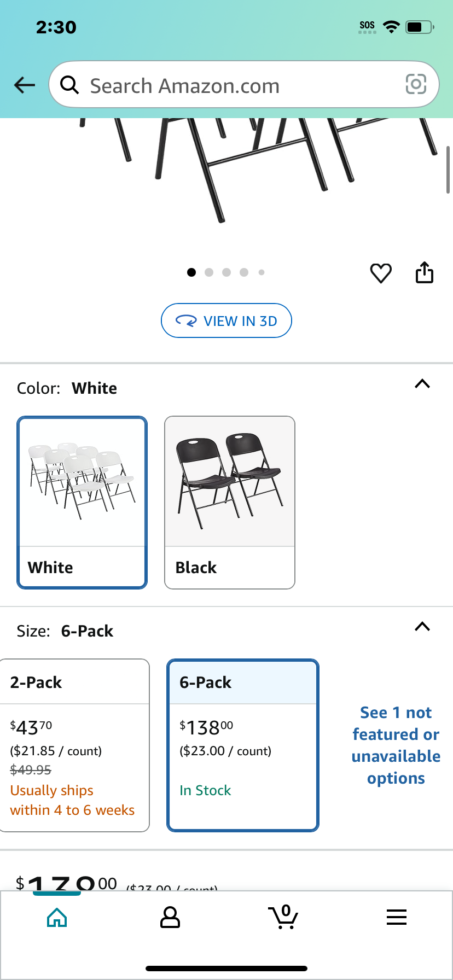
Task: Select the White color option
Action: tap(82, 503)
